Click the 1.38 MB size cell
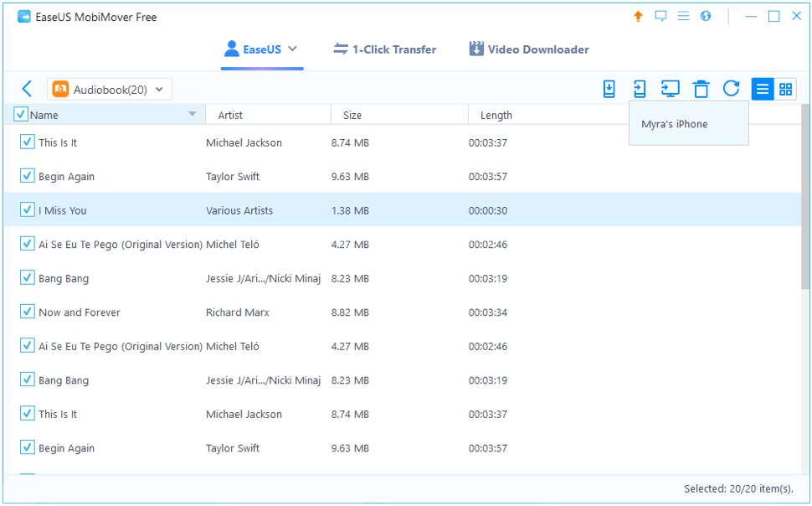 click(350, 210)
